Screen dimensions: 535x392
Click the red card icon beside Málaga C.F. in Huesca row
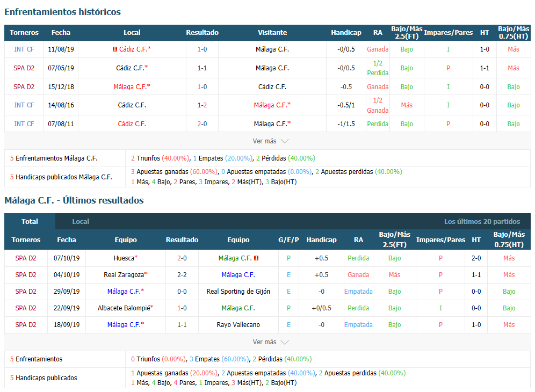pyautogui.click(x=256, y=258)
